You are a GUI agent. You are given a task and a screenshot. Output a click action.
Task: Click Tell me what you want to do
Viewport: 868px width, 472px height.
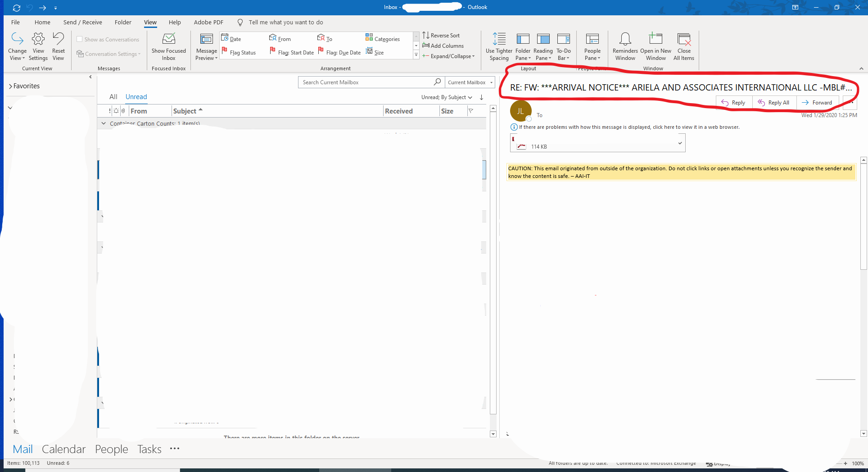coord(285,22)
